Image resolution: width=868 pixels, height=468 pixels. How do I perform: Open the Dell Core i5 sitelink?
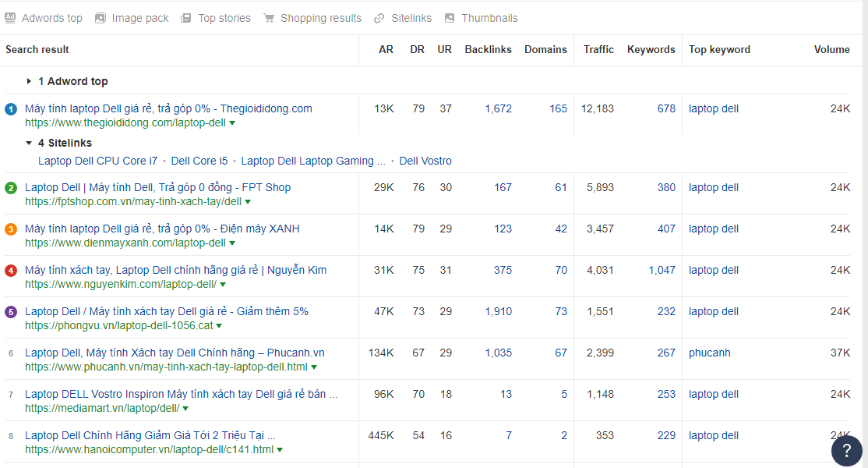(x=199, y=161)
